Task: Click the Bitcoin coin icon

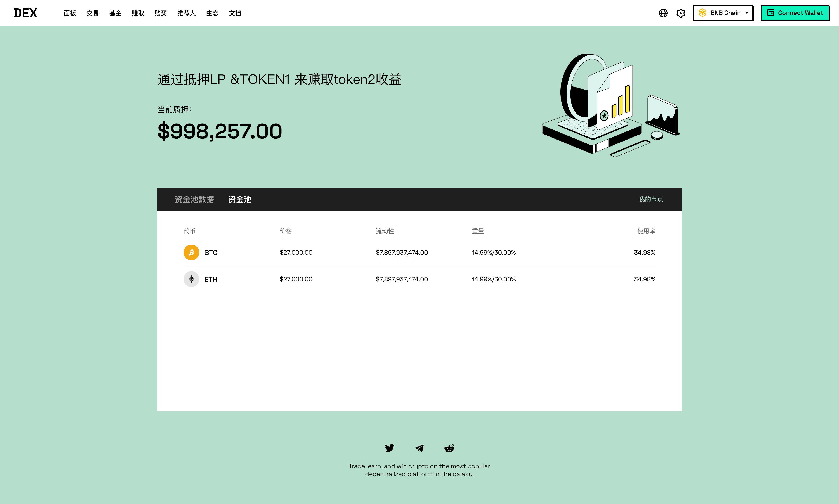Action: (x=191, y=252)
